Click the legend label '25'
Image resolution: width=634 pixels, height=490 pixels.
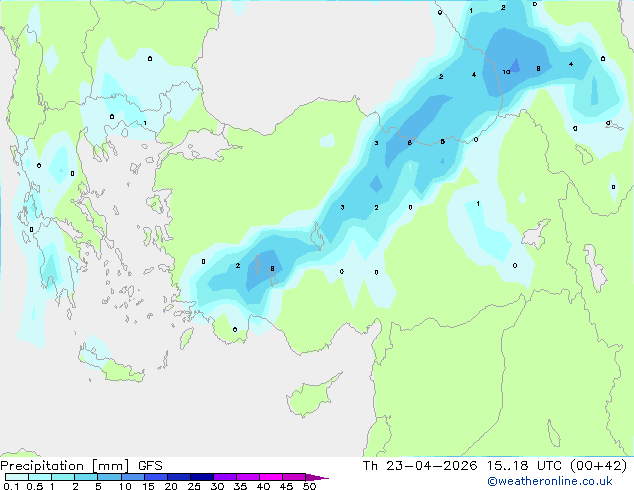click(x=194, y=486)
